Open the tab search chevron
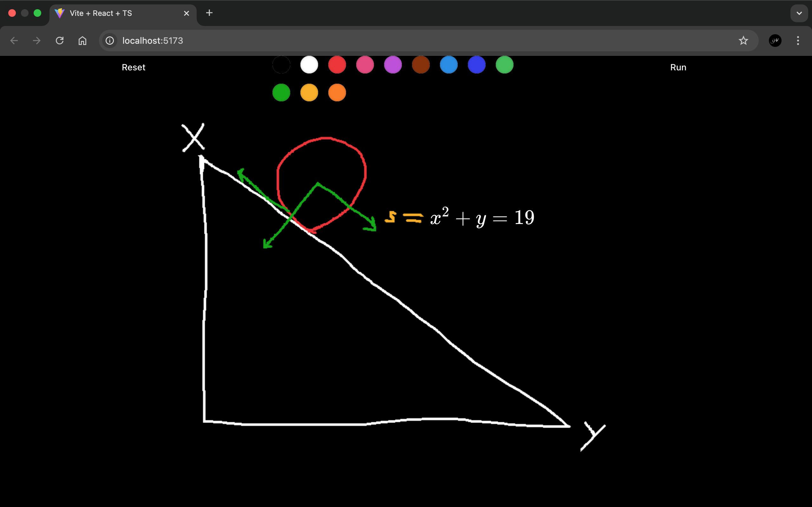This screenshot has height=507, width=812. [799, 13]
